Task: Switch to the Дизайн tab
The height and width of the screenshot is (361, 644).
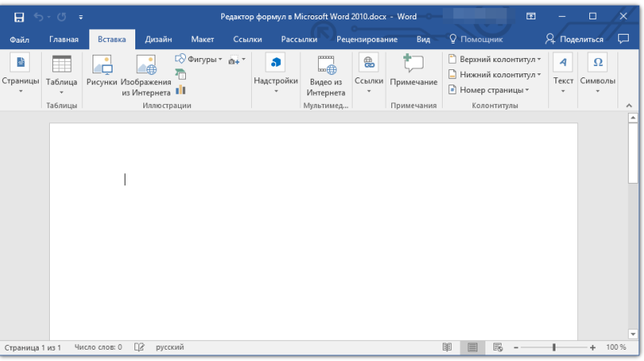Action: pyautogui.click(x=158, y=39)
